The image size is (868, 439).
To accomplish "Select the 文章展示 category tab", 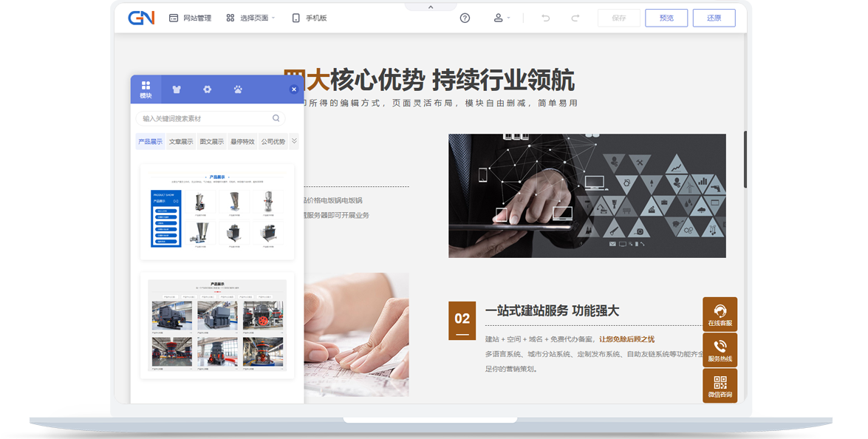I will coord(181,142).
